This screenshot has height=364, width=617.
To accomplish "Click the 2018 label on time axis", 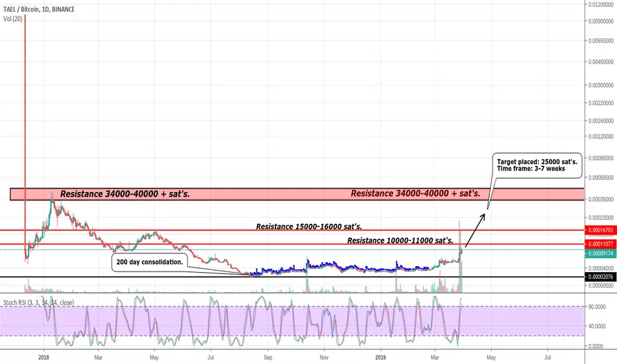I will click(44, 357).
